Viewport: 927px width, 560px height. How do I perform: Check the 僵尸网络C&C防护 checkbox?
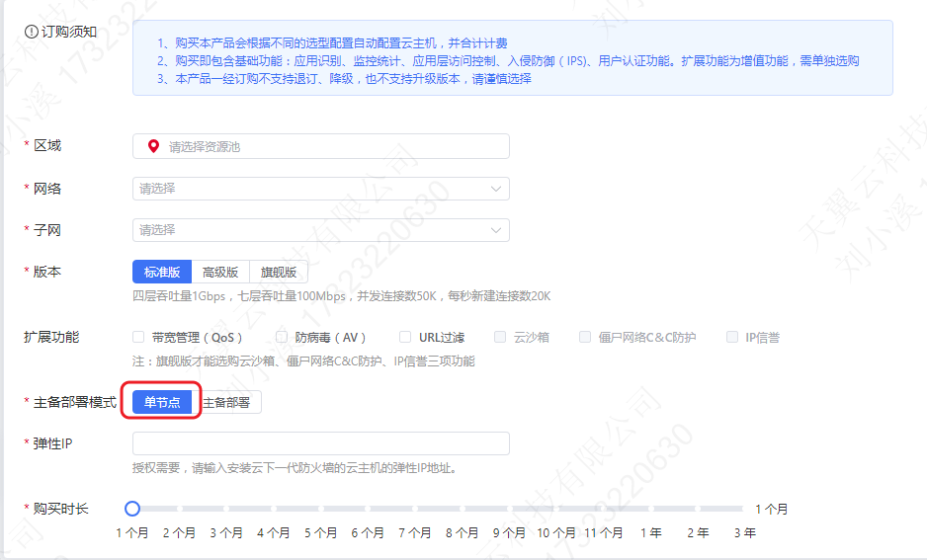(585, 337)
